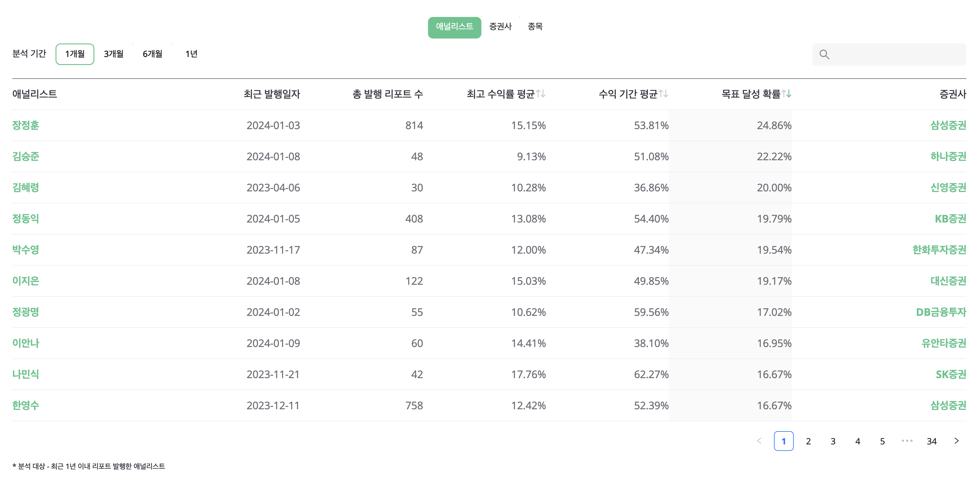Select the 6개월 analysis period

(x=152, y=54)
